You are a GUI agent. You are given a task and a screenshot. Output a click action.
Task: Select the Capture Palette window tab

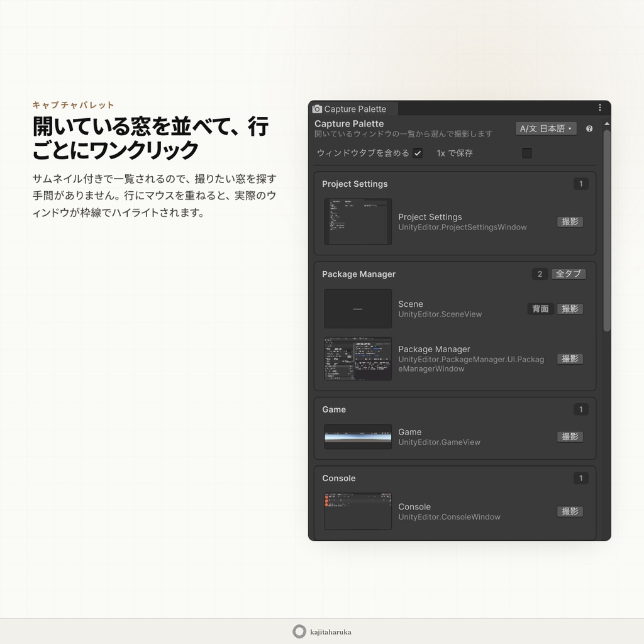[353, 109]
